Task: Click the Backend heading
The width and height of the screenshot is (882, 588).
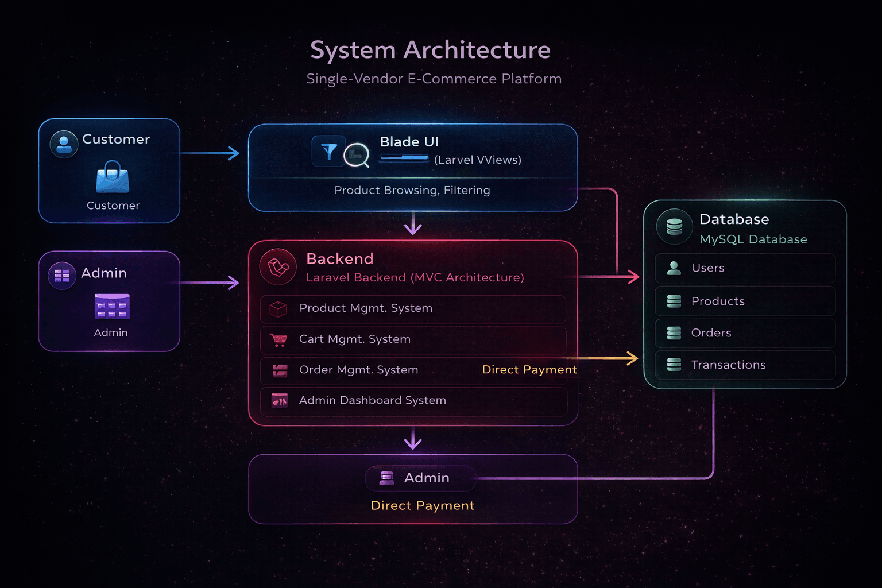Action: [x=340, y=259]
